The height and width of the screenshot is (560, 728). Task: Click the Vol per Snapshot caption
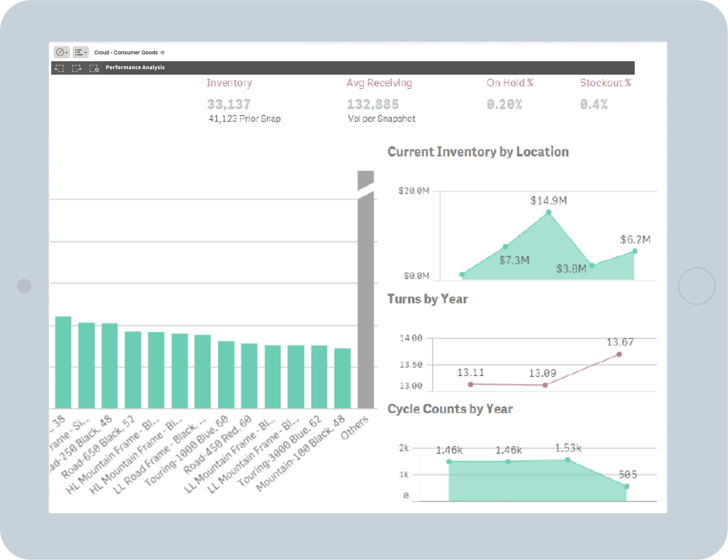(381, 119)
